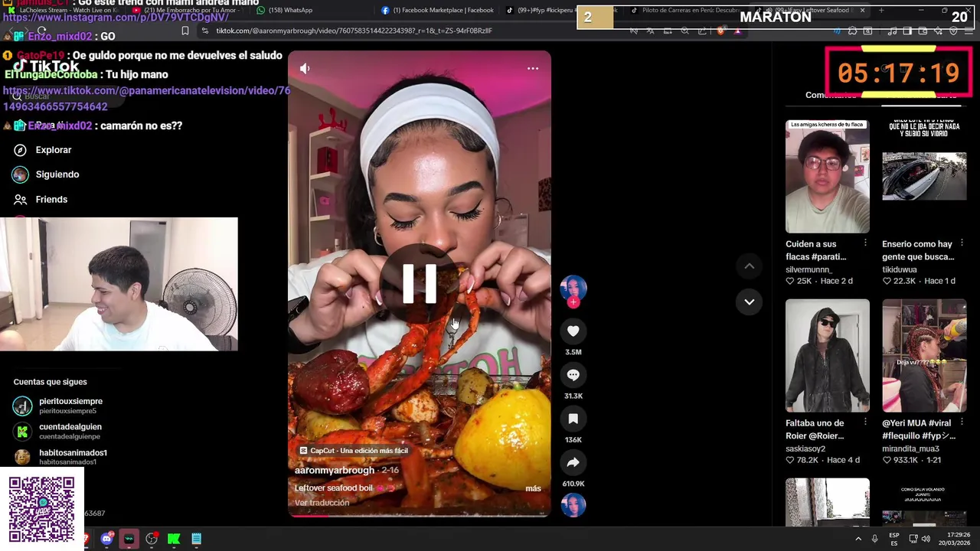Open options for 'Faltaba uno de Roier' card
This screenshot has height=551, width=980.
pyautogui.click(x=865, y=422)
